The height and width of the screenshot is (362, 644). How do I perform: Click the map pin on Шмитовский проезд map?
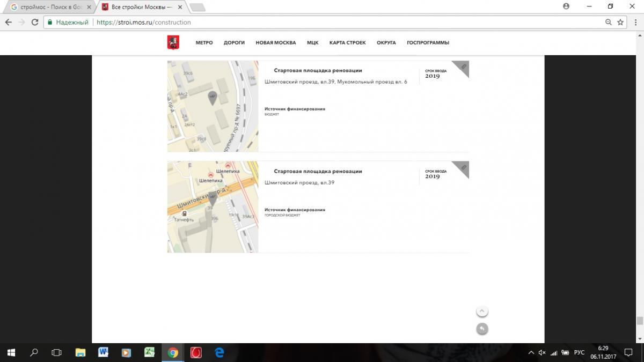tap(213, 199)
